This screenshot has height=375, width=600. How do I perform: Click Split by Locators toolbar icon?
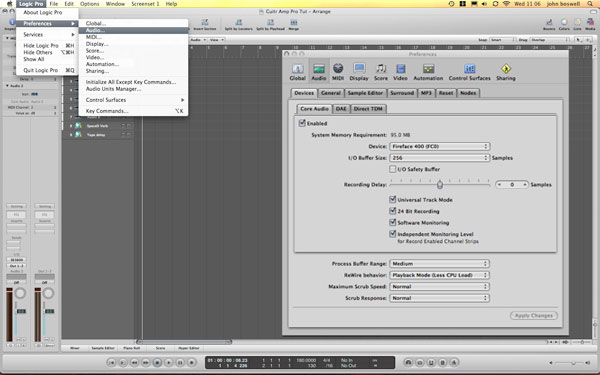[238, 23]
